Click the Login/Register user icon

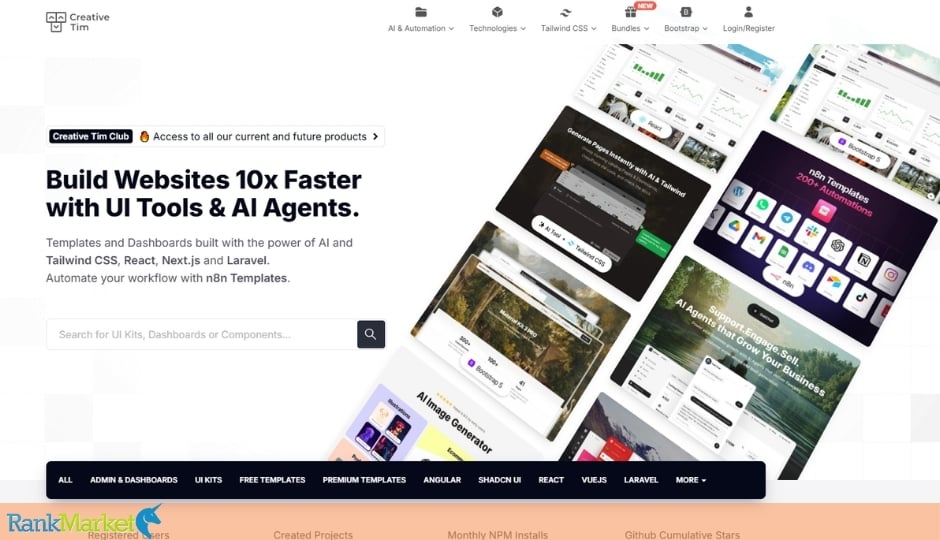point(748,12)
